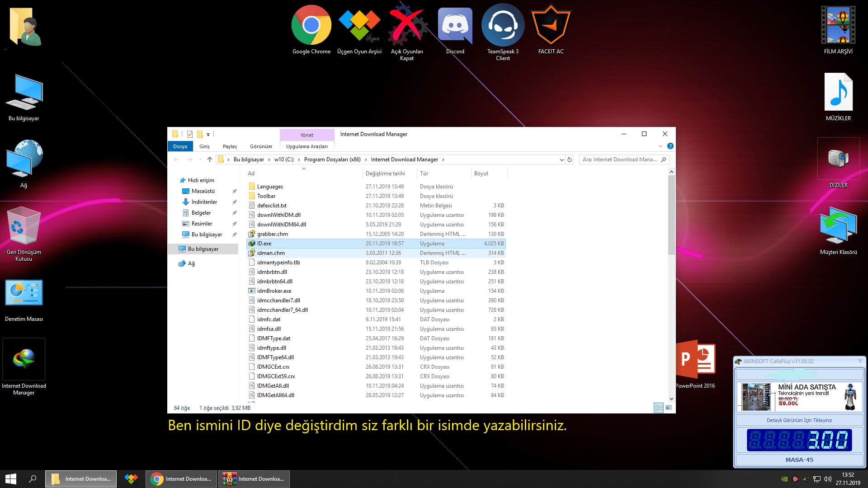Open FİLM ARŞİVİ desktop icon
The height and width of the screenshot is (488, 868).
pos(838,30)
